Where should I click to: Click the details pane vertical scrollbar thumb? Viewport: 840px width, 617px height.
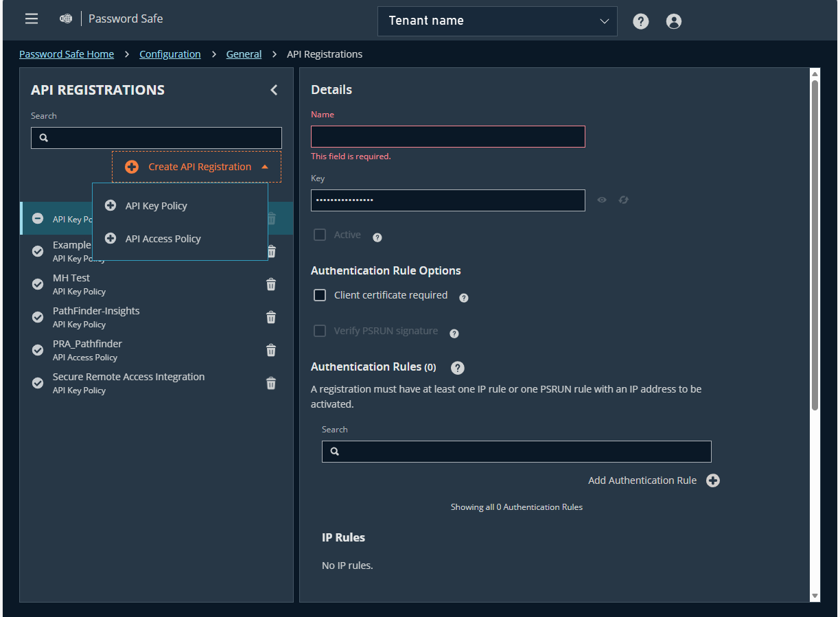tap(815, 246)
